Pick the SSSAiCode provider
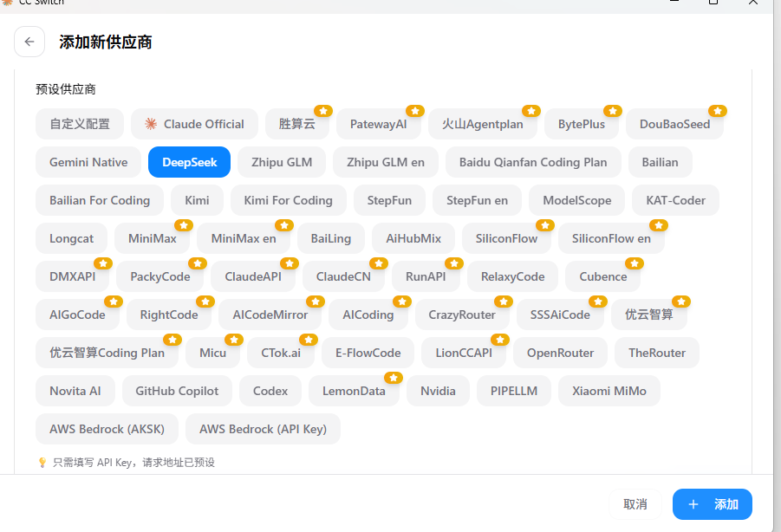 coord(560,315)
